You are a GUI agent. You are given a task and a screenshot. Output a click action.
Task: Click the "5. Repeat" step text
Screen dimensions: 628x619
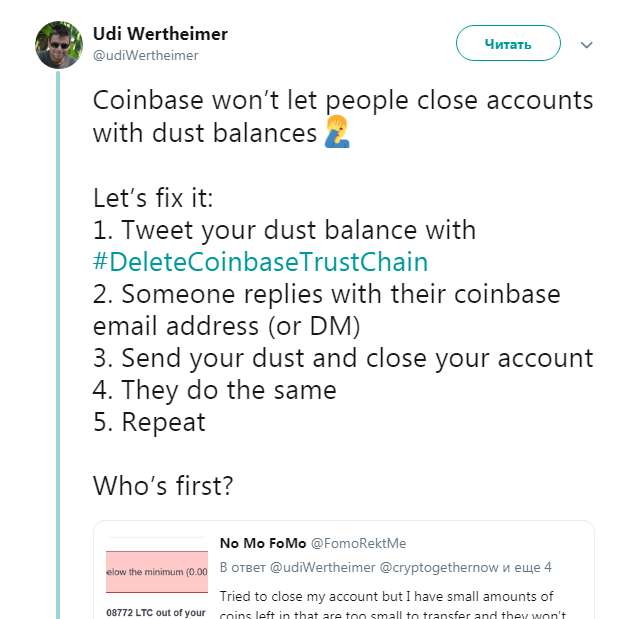149,422
